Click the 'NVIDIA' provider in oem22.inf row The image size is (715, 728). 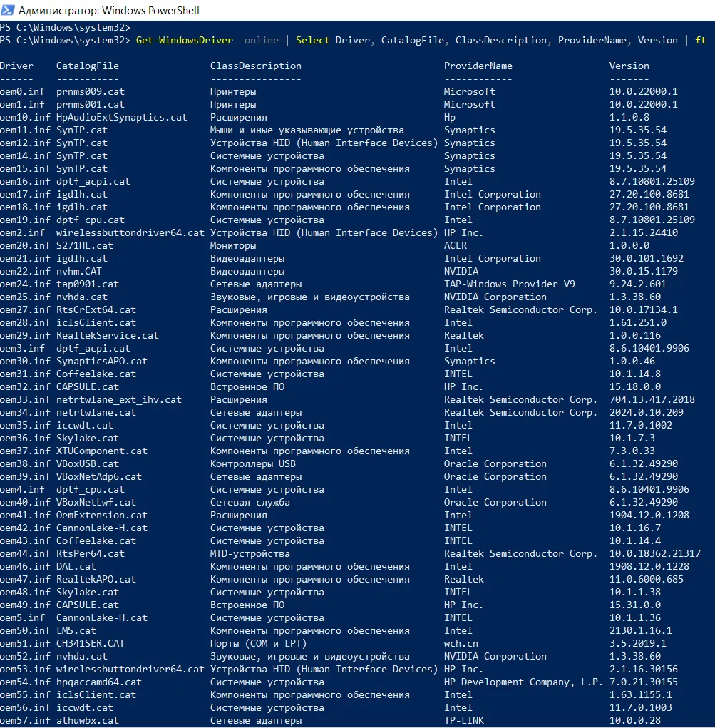[461, 271]
